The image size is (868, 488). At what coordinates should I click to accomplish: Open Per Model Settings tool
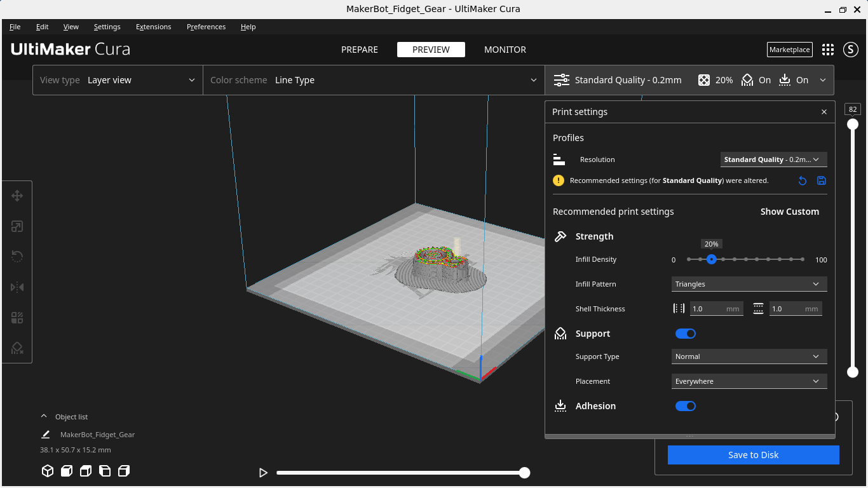pos(17,318)
